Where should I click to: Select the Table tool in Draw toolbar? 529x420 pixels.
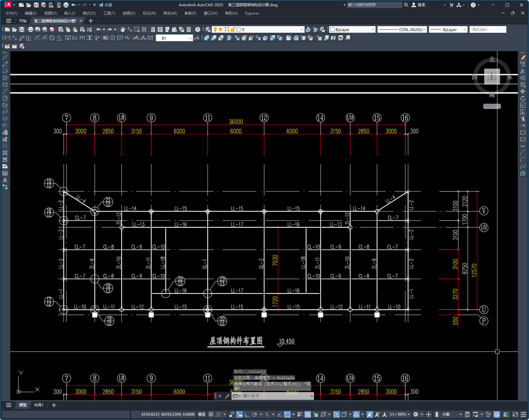point(5,173)
